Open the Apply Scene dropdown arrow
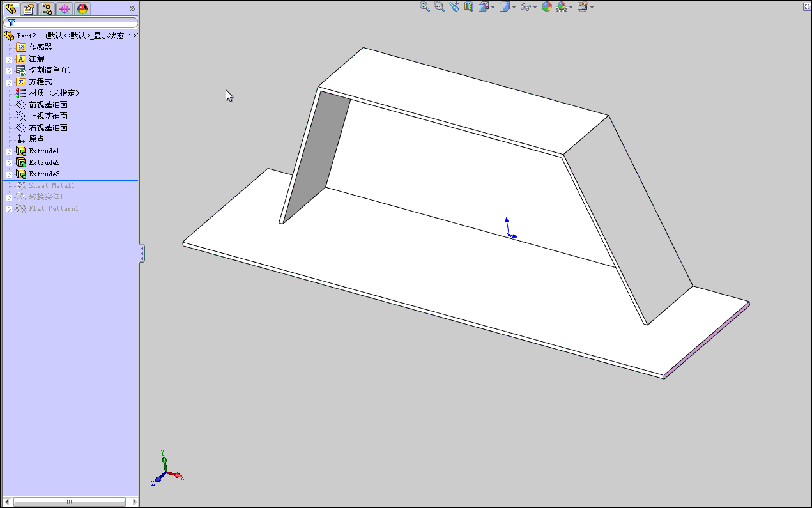This screenshot has width=812, height=508. (x=571, y=7)
